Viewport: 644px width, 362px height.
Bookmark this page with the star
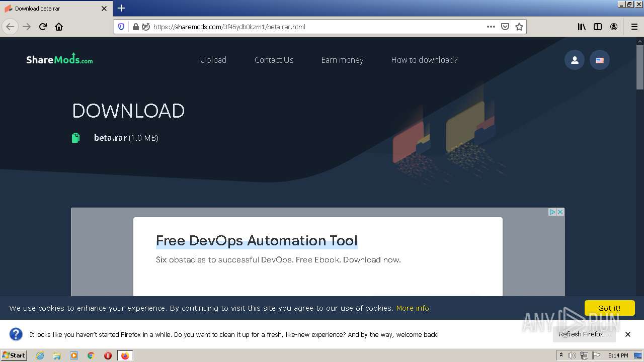pyautogui.click(x=519, y=27)
